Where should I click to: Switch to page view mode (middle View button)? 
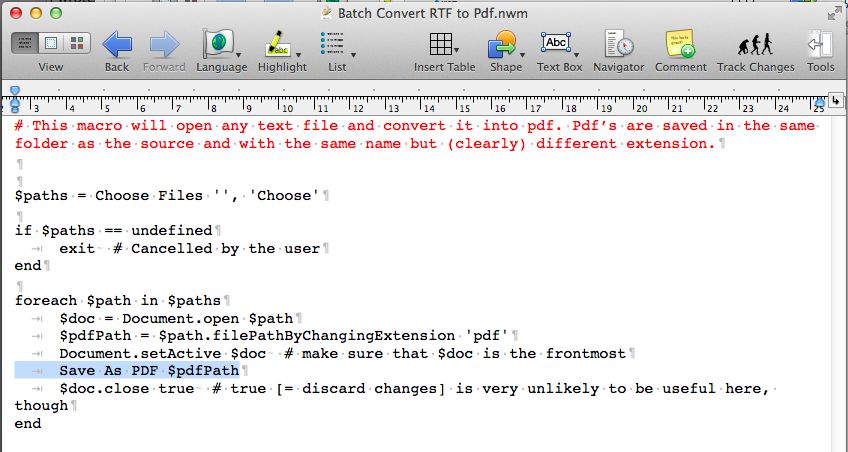point(50,44)
